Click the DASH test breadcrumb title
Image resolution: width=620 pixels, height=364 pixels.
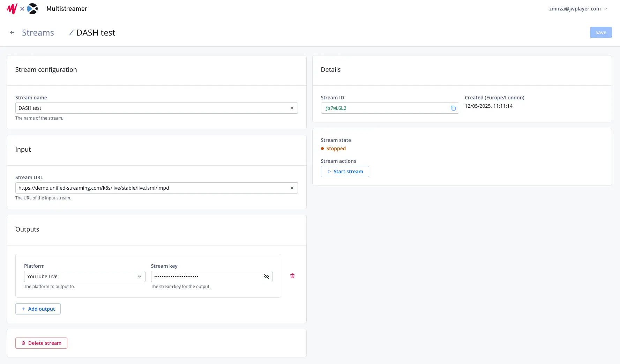click(96, 32)
